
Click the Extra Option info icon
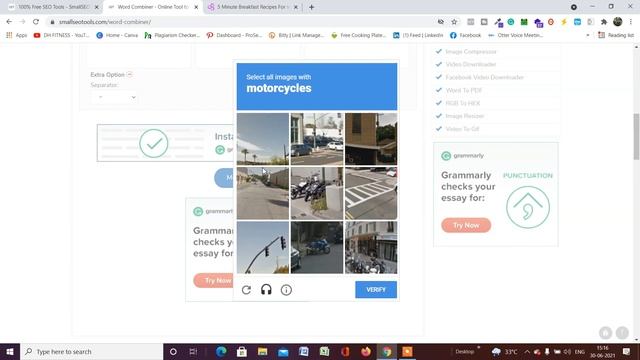coord(129,74)
